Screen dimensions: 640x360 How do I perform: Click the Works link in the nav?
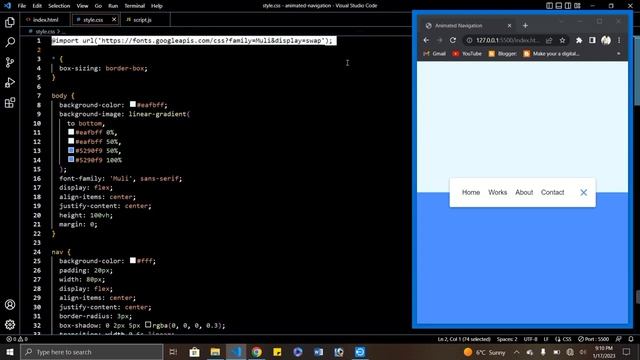pos(498,192)
